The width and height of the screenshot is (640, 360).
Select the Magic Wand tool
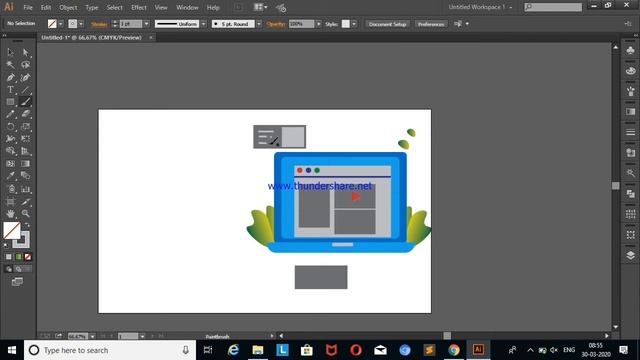click(x=11, y=65)
